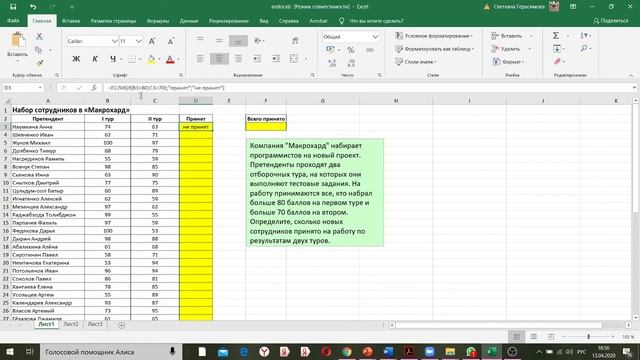Toggle bold Ж formatting
This screenshot has width=640, height=360.
coord(76,59)
